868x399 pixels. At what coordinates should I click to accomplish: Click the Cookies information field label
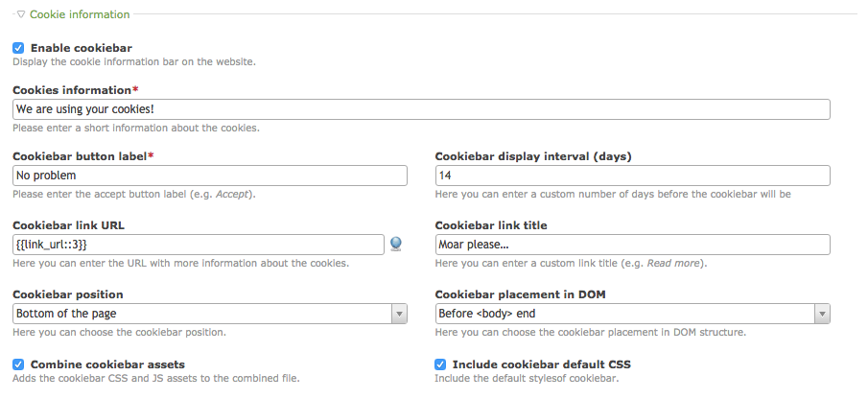coord(72,90)
